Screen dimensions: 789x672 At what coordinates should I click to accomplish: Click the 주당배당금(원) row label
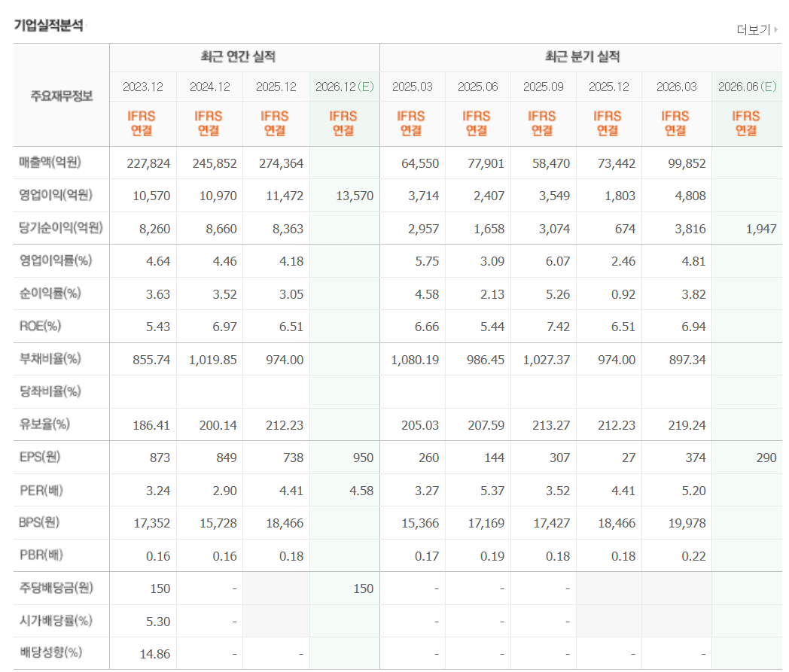(56, 588)
